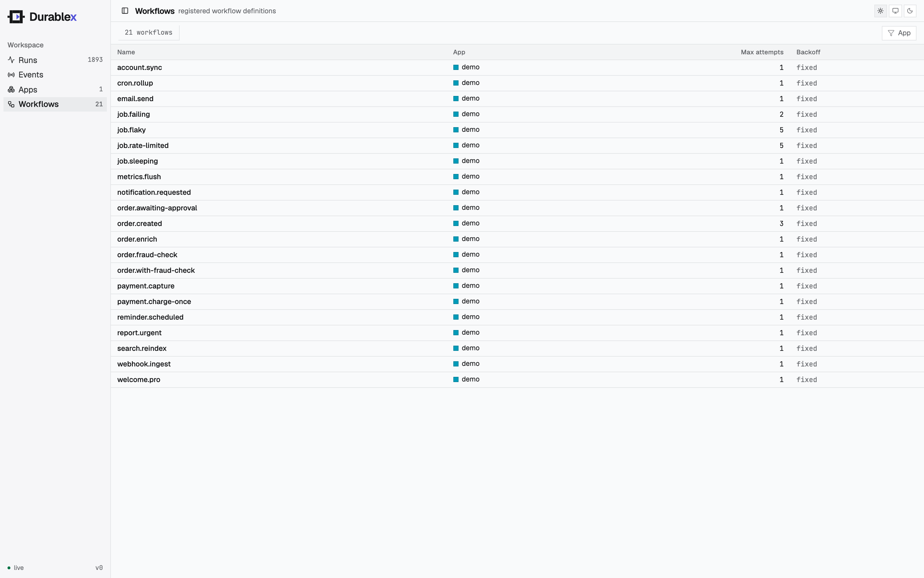Switch to light theme sun icon
Screen dimensions: 924x578
pos(880,11)
